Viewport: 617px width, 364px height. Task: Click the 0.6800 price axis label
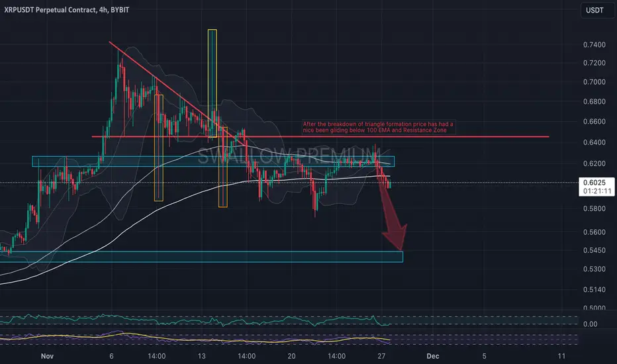coord(594,101)
